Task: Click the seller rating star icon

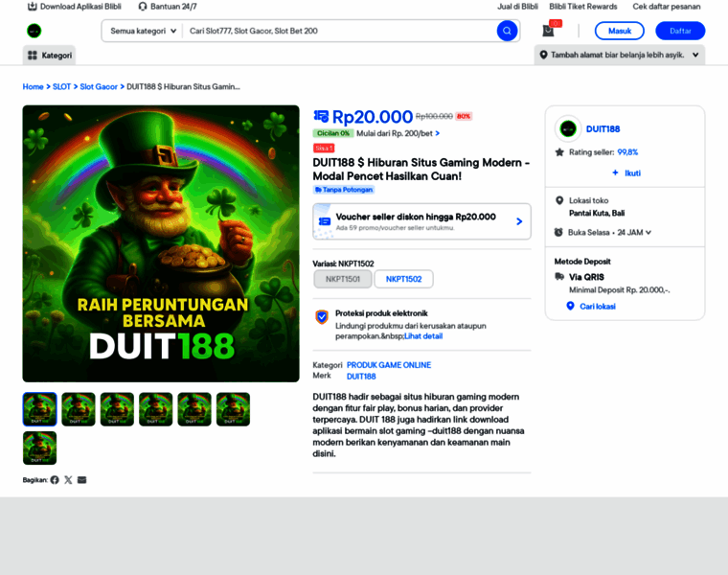Action: tap(559, 152)
